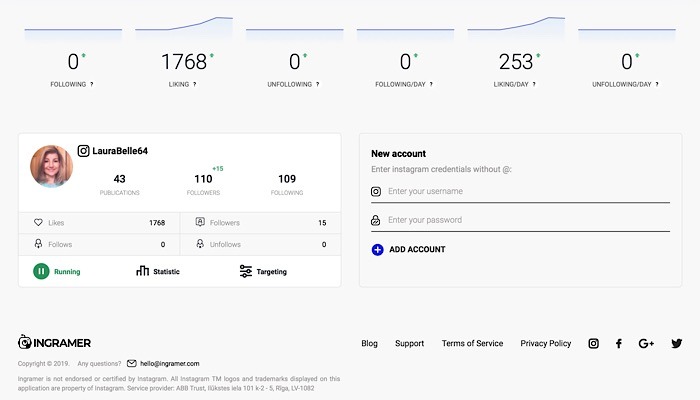Show help for FOLLOWING question mark
Screen dimensions: 700x400
click(x=92, y=84)
